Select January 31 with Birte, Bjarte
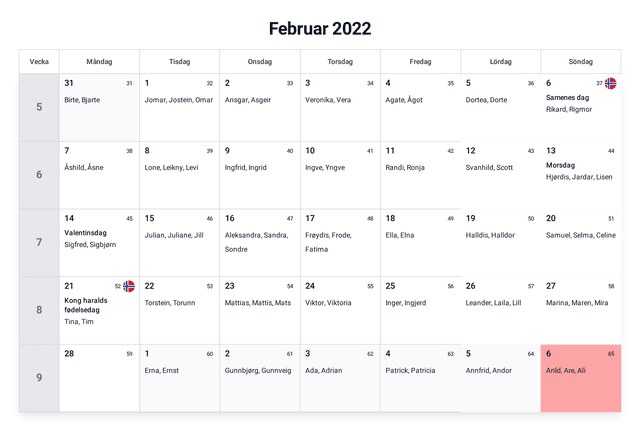The height and width of the screenshot is (431, 640). click(x=99, y=107)
